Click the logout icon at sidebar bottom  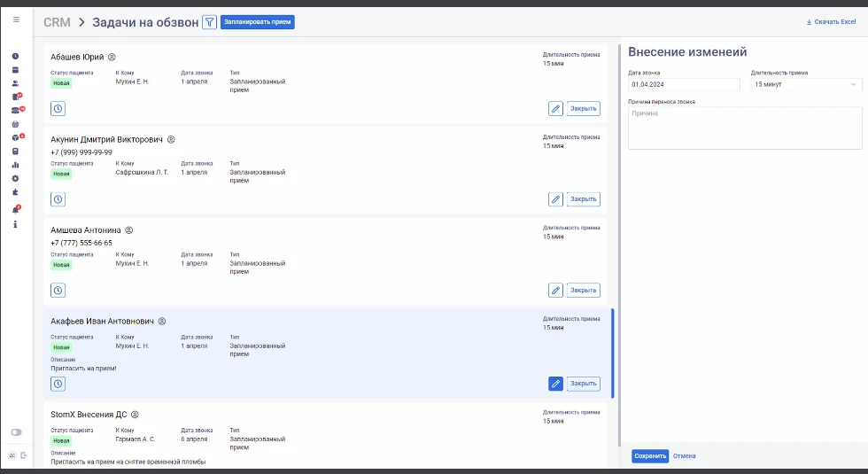point(24,455)
